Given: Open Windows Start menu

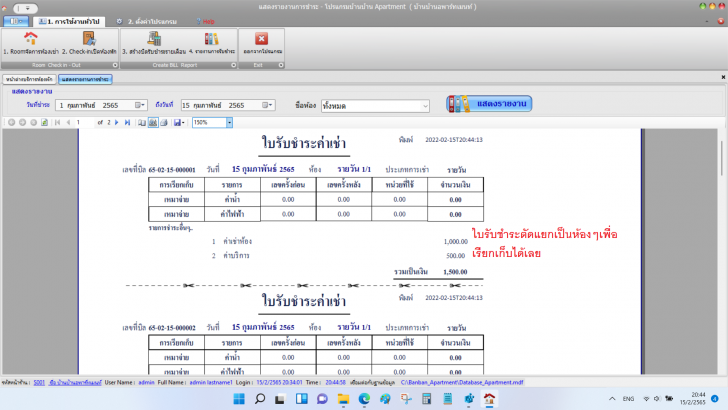Looking at the screenshot, I should [x=239, y=399].
